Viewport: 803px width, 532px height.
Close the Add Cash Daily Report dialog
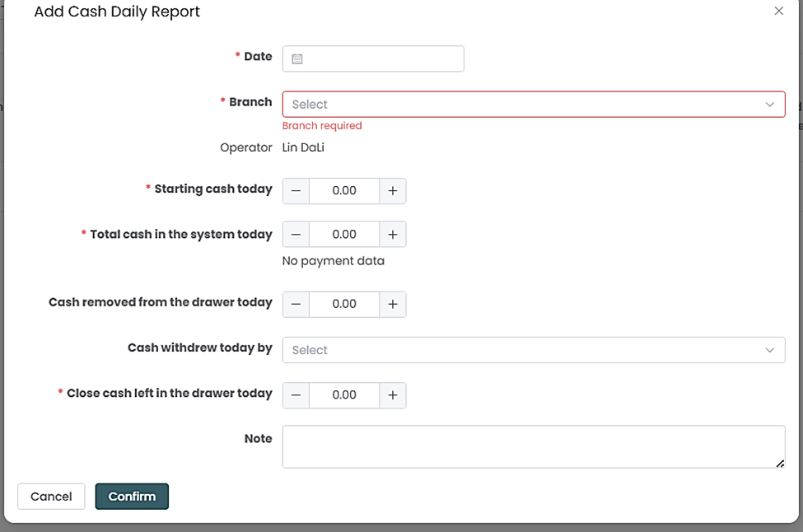pos(778,12)
